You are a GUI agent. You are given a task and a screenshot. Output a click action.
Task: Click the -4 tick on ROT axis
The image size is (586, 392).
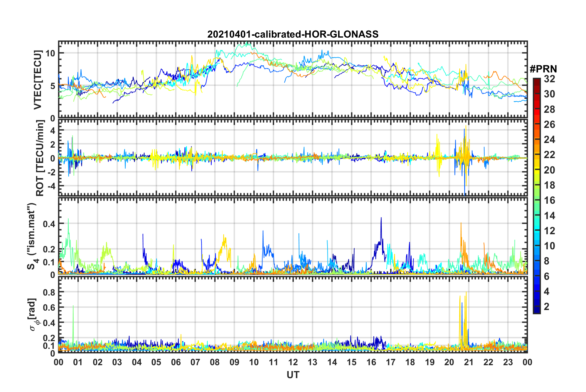(51, 186)
